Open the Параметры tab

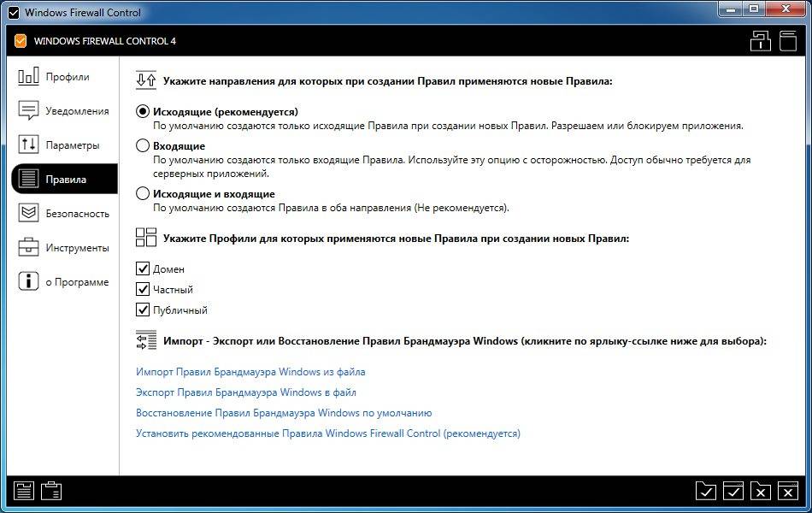click(64, 145)
